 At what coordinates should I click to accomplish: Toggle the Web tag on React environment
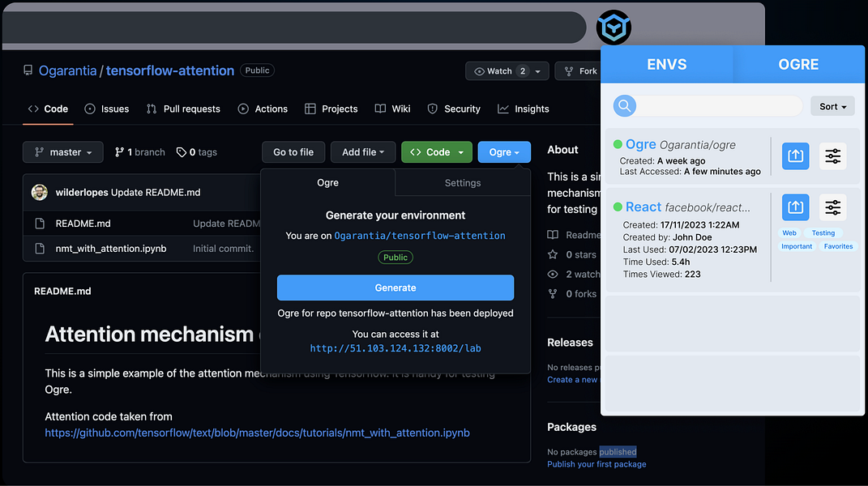coord(789,232)
